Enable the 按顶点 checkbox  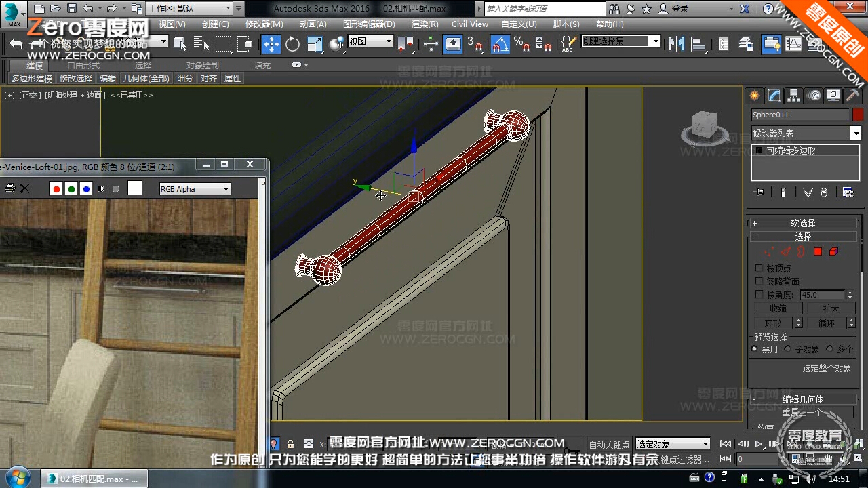tap(759, 268)
